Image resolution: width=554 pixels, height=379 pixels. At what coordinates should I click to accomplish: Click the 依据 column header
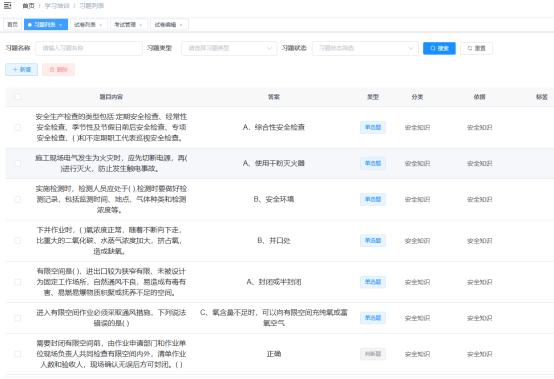[x=479, y=97]
